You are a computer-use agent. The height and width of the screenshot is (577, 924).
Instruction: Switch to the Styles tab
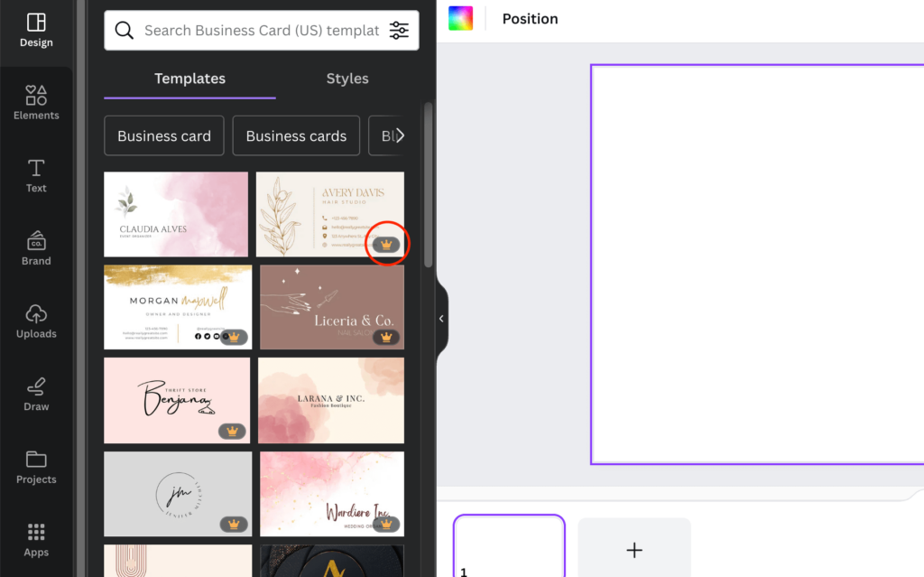click(347, 79)
